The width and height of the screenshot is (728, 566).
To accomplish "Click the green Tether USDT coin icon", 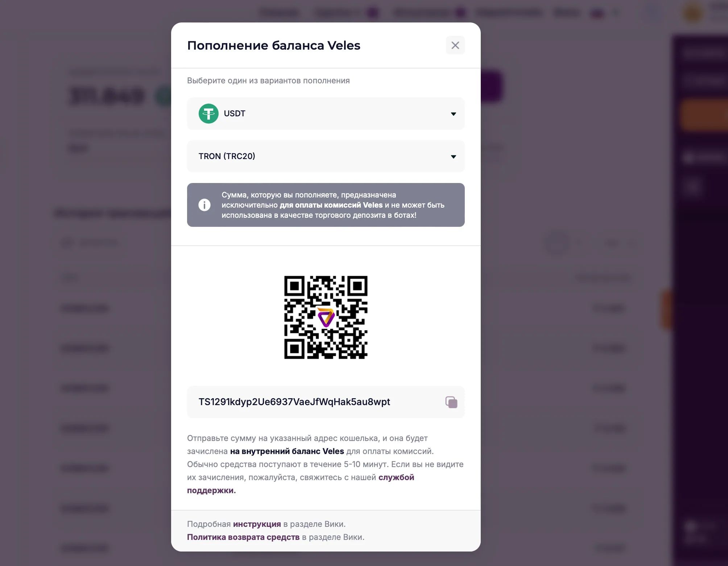I will (x=209, y=114).
